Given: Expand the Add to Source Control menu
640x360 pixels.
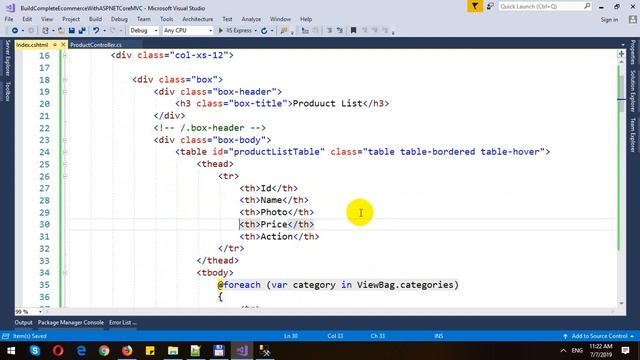Looking at the screenshot, I should pyautogui.click(x=599, y=336).
